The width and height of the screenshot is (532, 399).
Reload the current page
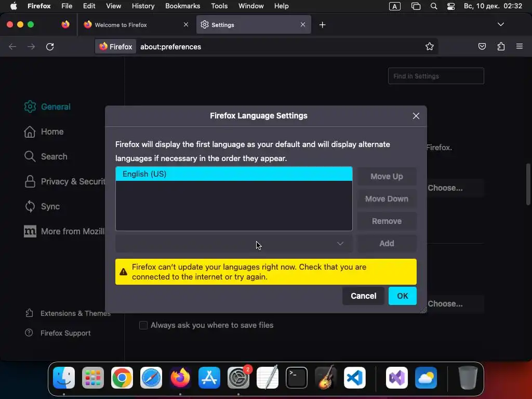pos(50,46)
